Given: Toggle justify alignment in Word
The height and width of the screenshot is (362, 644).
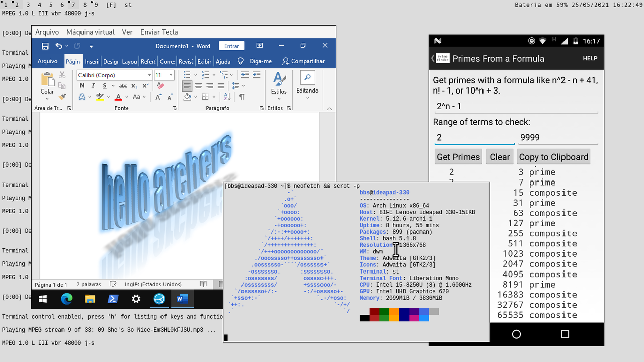Looking at the screenshot, I should pos(221,86).
